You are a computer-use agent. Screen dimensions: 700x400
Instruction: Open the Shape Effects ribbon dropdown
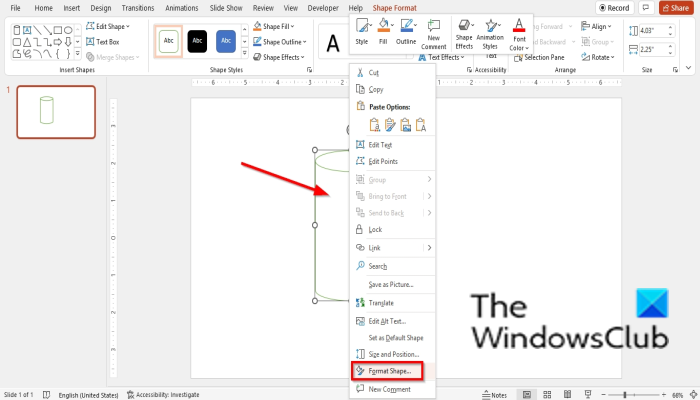[279, 57]
